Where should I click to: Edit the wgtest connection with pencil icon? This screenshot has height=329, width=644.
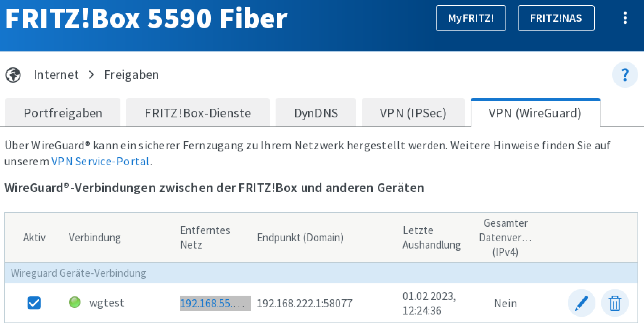(x=581, y=303)
